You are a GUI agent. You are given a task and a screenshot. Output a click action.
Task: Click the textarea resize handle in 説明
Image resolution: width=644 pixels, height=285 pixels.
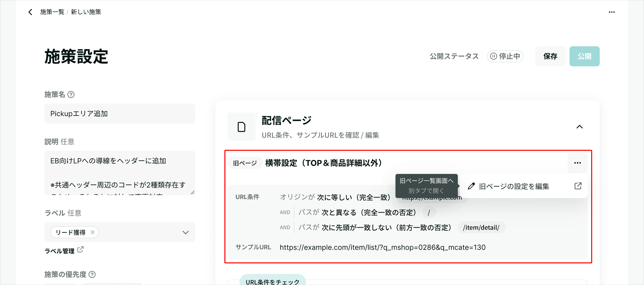click(192, 193)
